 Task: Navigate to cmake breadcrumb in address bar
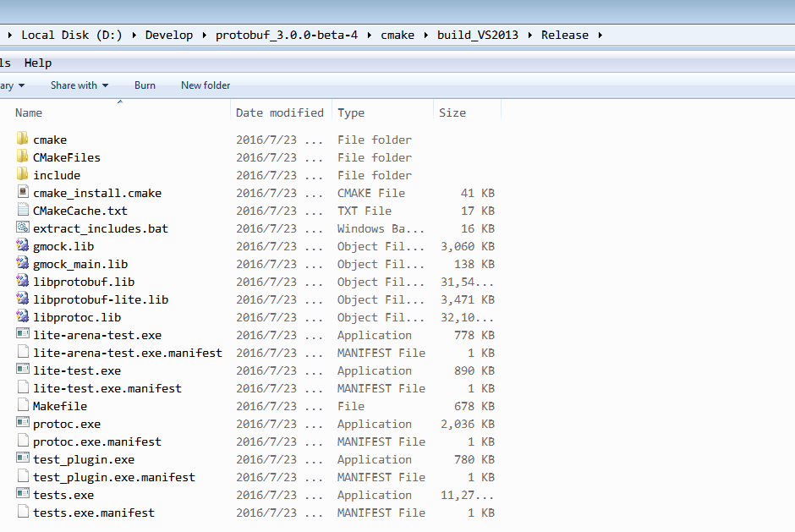[397, 35]
